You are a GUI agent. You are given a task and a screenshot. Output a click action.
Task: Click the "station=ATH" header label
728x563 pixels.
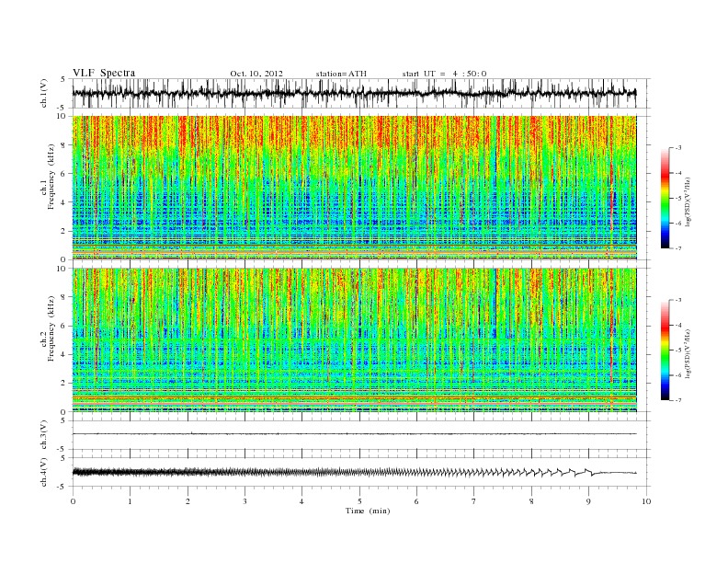pos(341,74)
